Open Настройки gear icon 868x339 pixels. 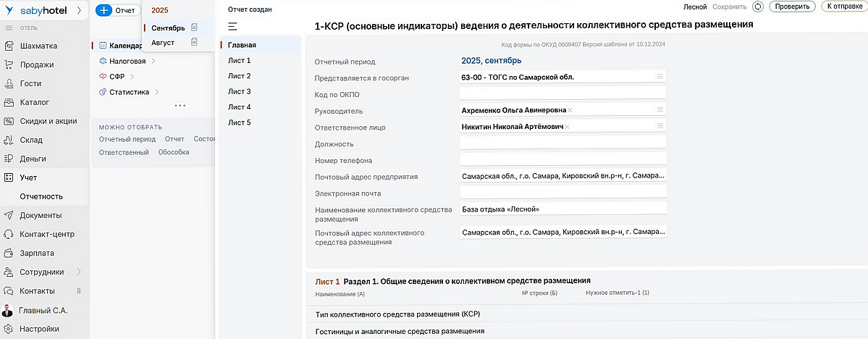click(9, 329)
